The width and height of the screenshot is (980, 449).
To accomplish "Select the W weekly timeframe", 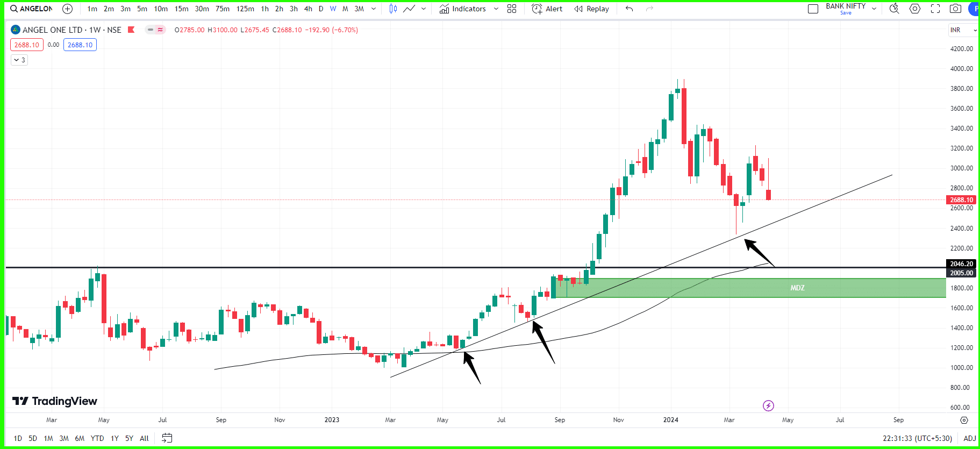I will (333, 9).
